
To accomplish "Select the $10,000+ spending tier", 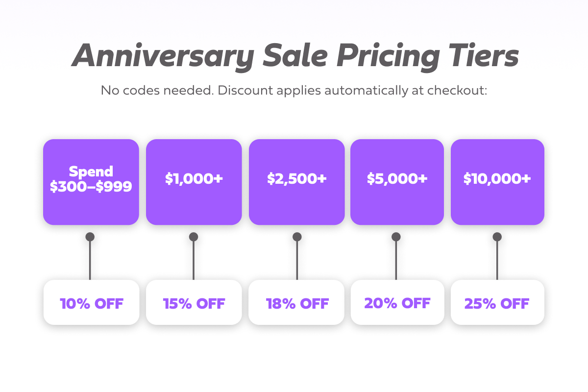I will coord(497,182).
